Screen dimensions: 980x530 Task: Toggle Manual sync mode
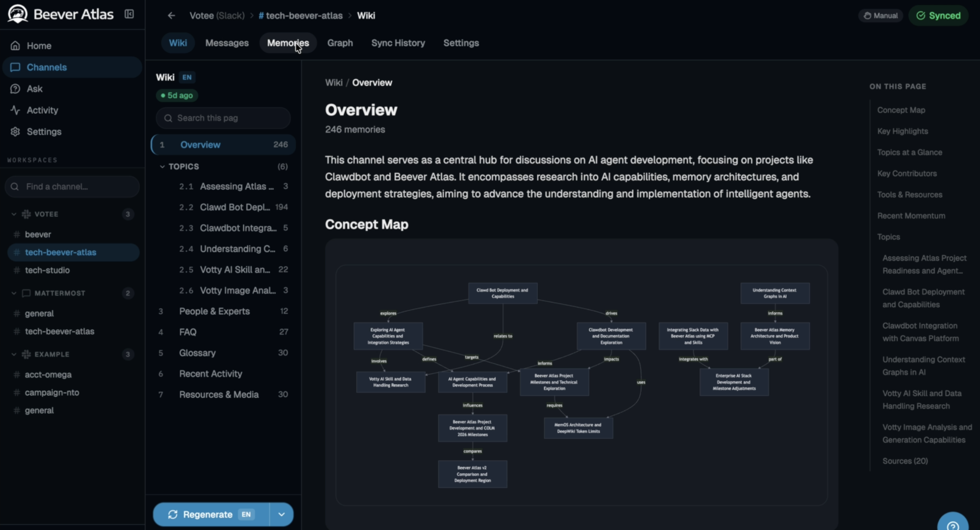coord(880,16)
